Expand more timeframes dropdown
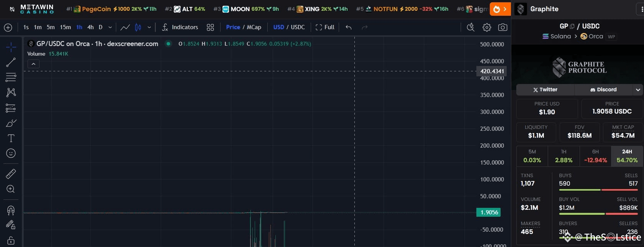This screenshot has height=247, width=644. tap(110, 27)
